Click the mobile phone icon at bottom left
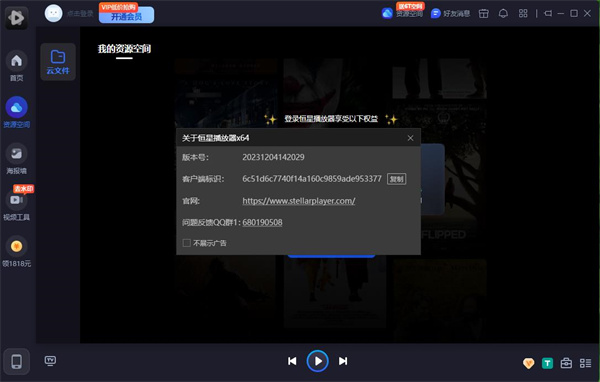The height and width of the screenshot is (382, 600). click(16, 361)
